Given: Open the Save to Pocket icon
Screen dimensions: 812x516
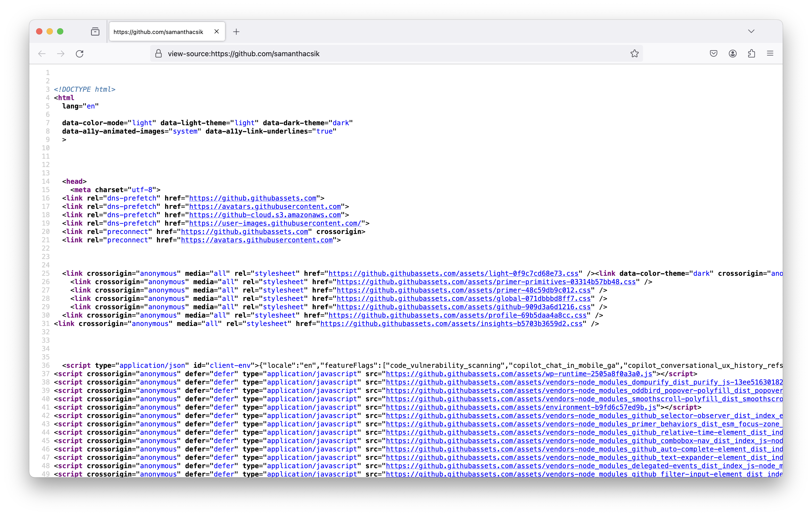Looking at the screenshot, I should click(x=713, y=54).
